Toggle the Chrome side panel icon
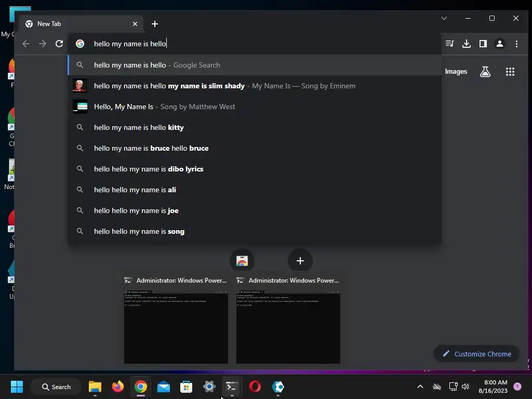The width and height of the screenshot is (532, 399). point(483,44)
